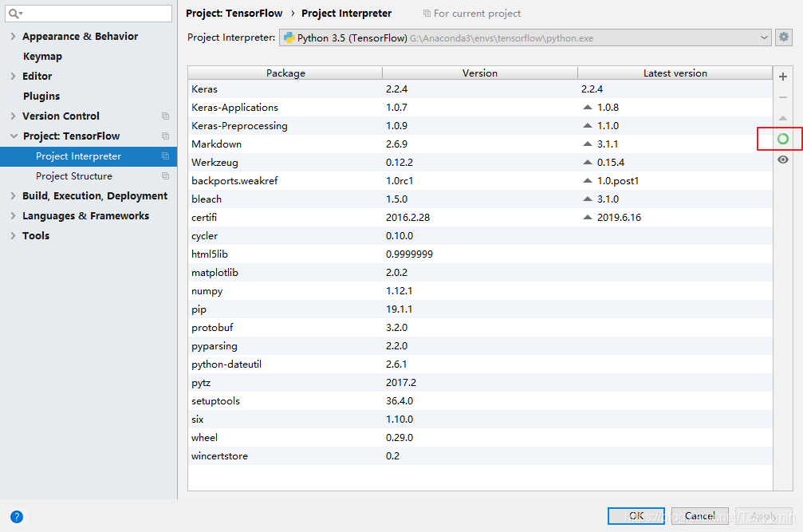
Task: Select the Keras-Applications package row
Action: [x=480, y=108]
